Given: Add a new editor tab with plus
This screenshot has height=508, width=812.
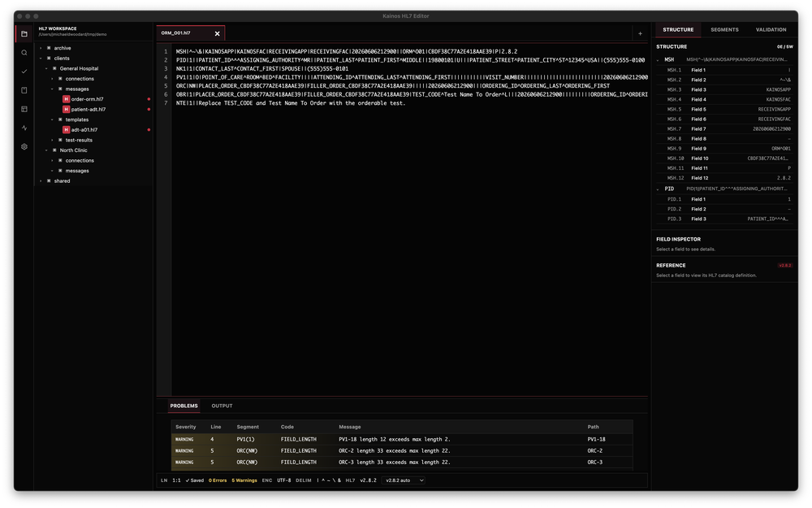Looking at the screenshot, I should [640, 33].
